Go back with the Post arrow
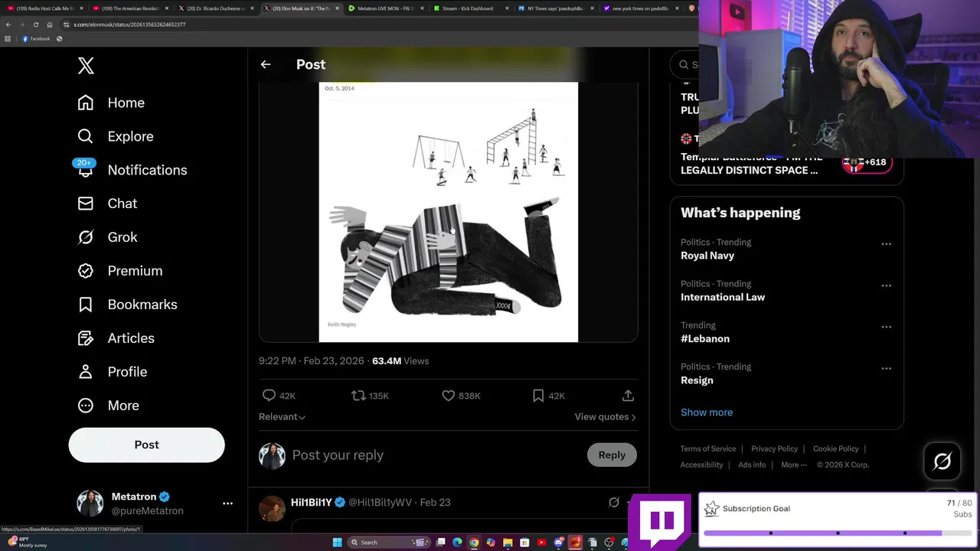This screenshot has width=980, height=551. pyautogui.click(x=266, y=64)
